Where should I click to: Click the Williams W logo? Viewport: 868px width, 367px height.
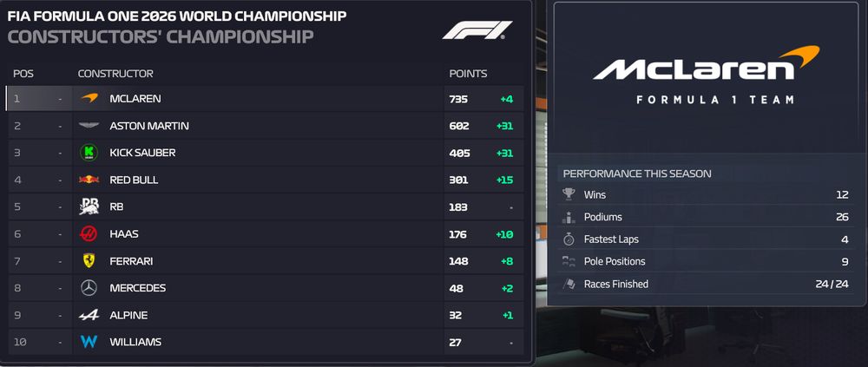(89, 342)
